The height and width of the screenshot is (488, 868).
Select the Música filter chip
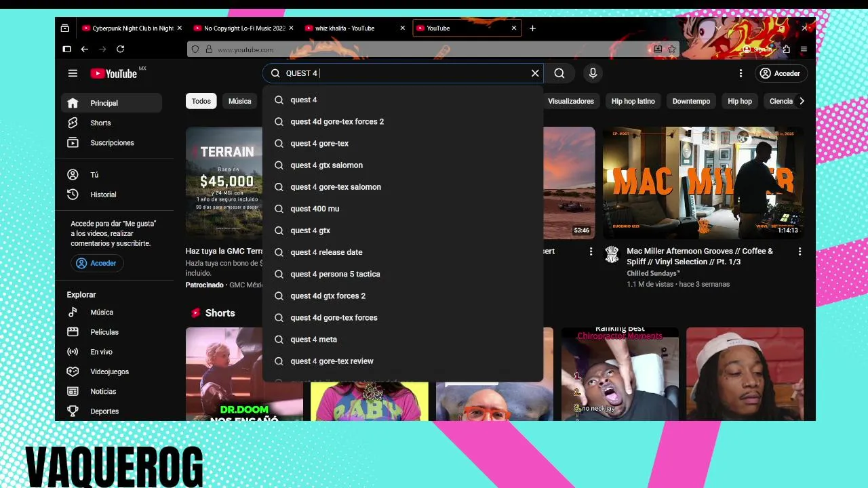tap(239, 101)
